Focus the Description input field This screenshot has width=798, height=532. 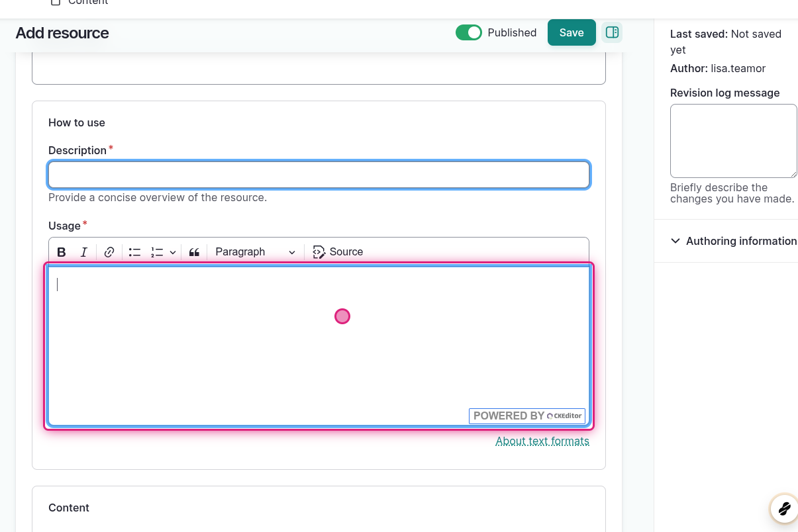point(319,175)
